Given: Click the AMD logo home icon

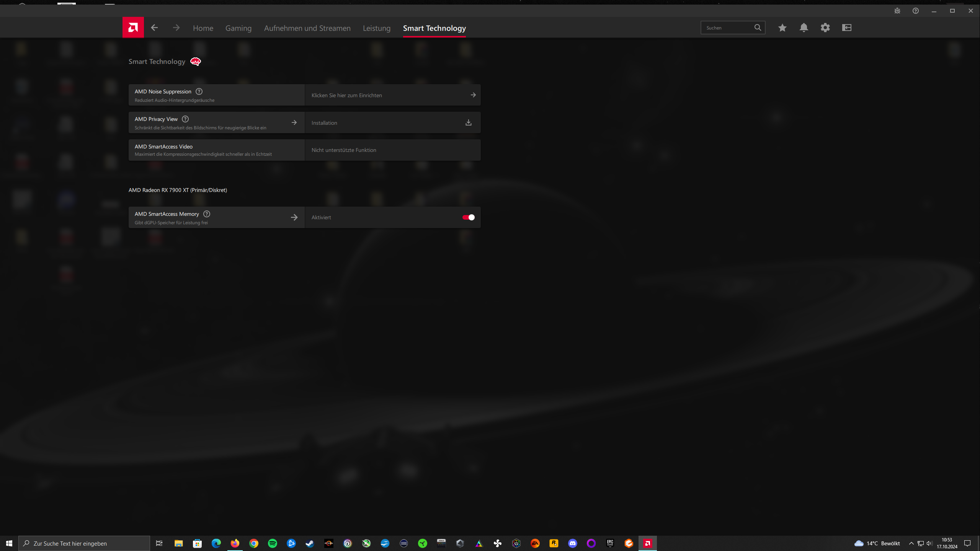Looking at the screenshot, I should pyautogui.click(x=133, y=28).
